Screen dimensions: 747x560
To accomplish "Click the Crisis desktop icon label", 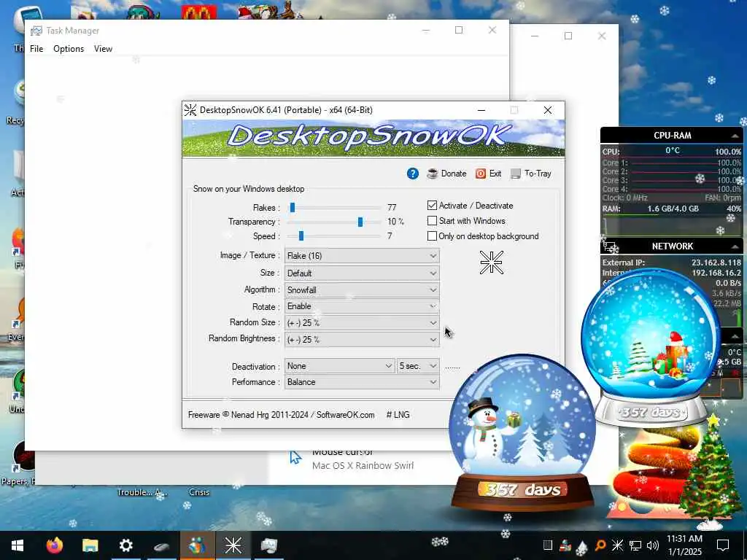I will [x=199, y=492].
